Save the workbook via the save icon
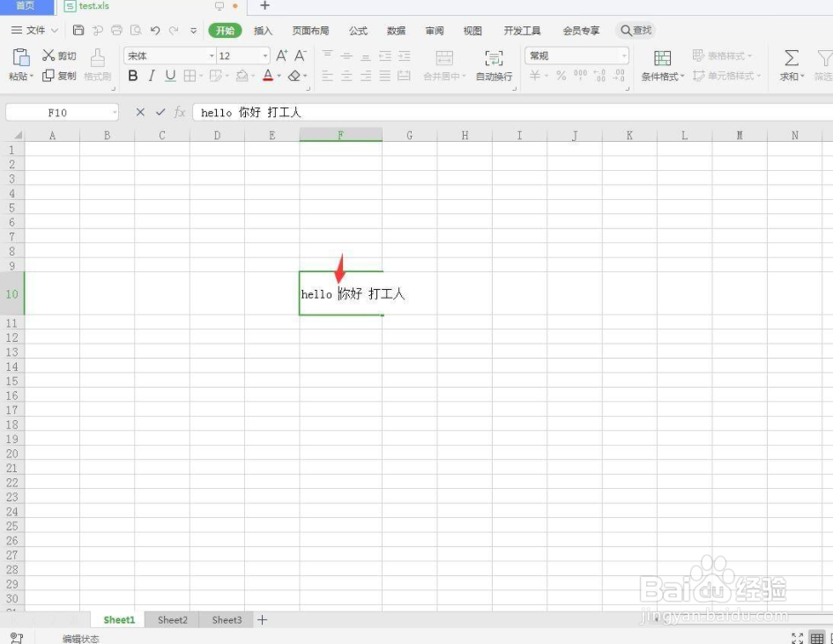 (78, 29)
